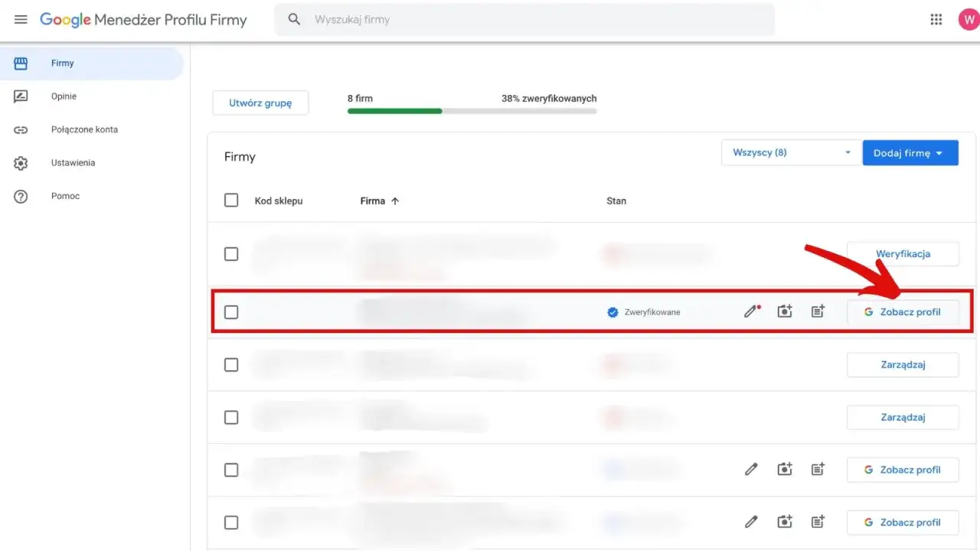Open Ustawienia via the gear icon

point(21,163)
